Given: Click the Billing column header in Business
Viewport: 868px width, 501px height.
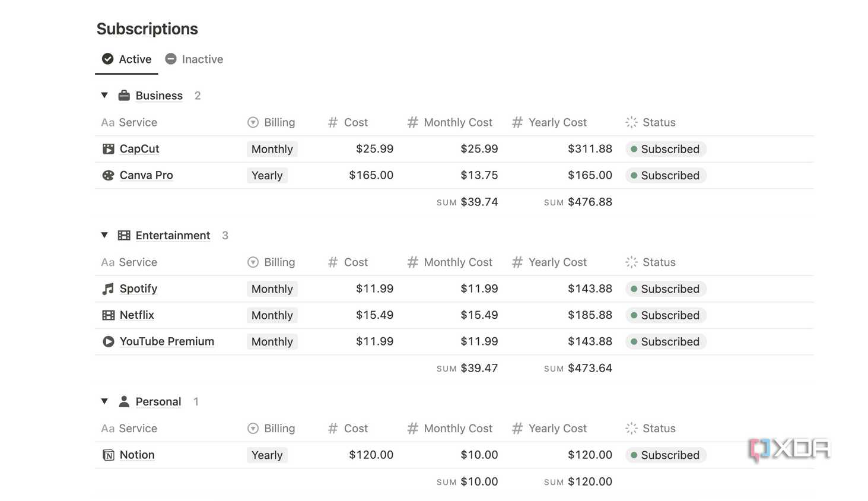Looking at the screenshot, I should [x=271, y=122].
